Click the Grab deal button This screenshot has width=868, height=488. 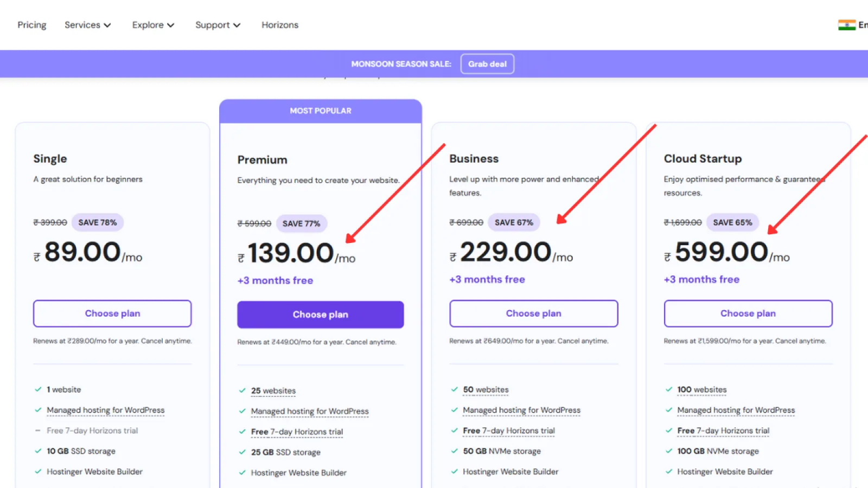(x=487, y=64)
